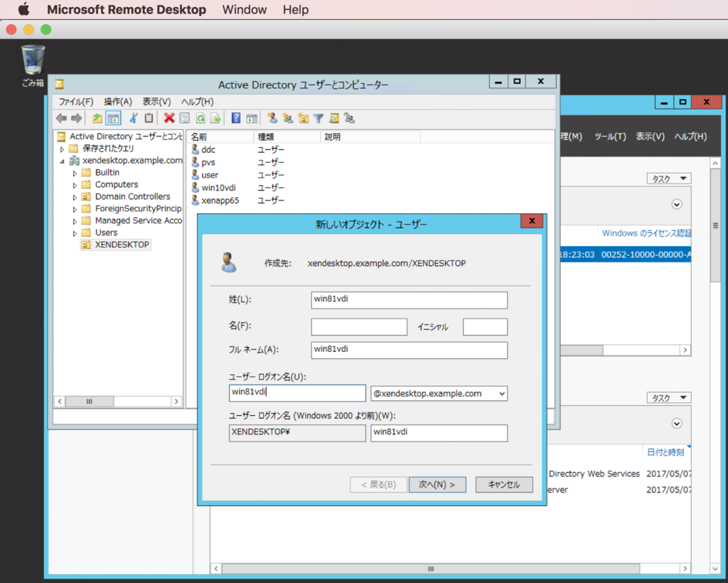
Task: Refresh the list with the green-arrow icon
Action: [x=200, y=118]
